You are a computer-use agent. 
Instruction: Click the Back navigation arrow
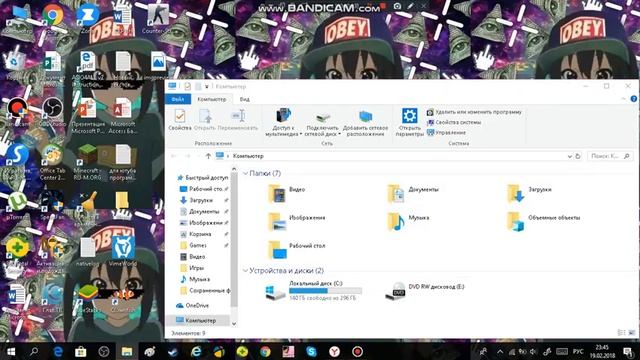[x=174, y=156]
